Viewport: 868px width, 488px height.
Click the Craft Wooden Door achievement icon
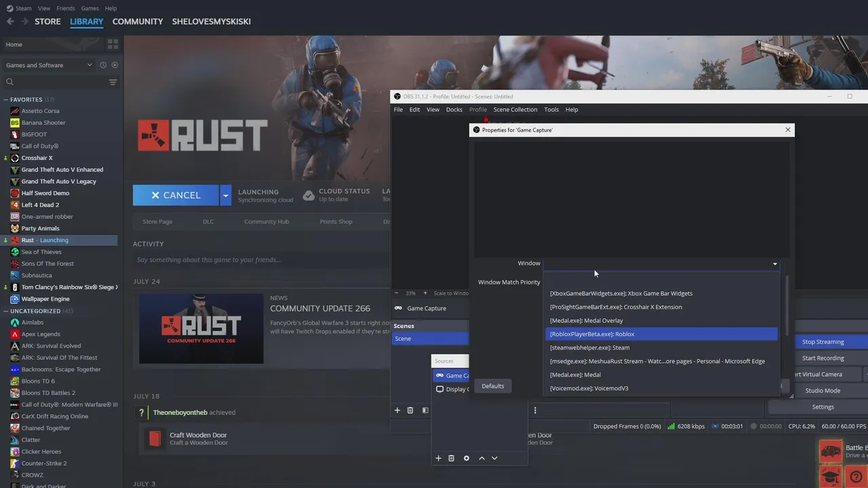point(155,439)
